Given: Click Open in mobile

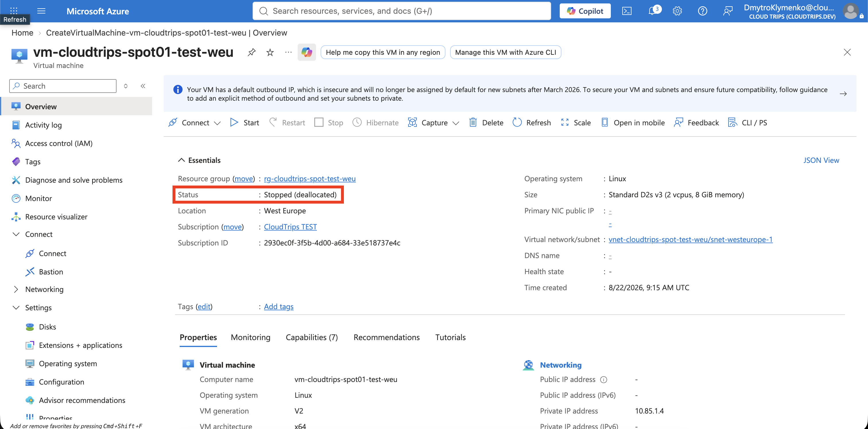Looking at the screenshot, I should tap(633, 122).
